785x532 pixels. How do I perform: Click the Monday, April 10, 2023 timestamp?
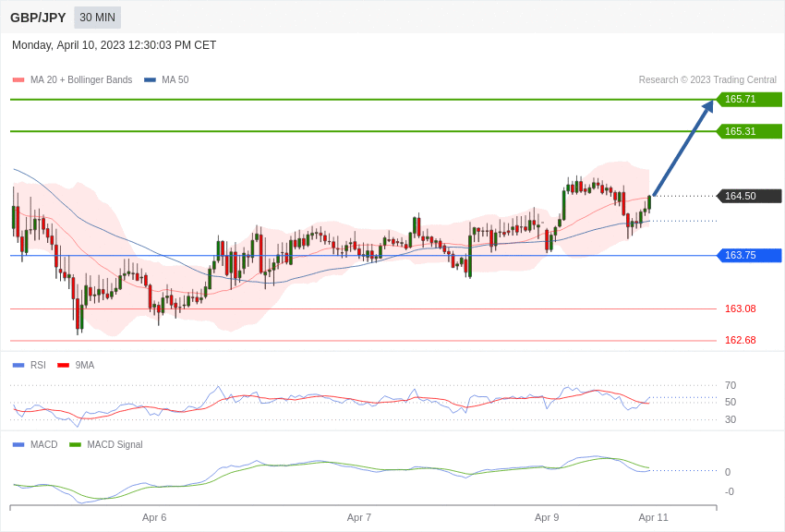tap(114, 45)
